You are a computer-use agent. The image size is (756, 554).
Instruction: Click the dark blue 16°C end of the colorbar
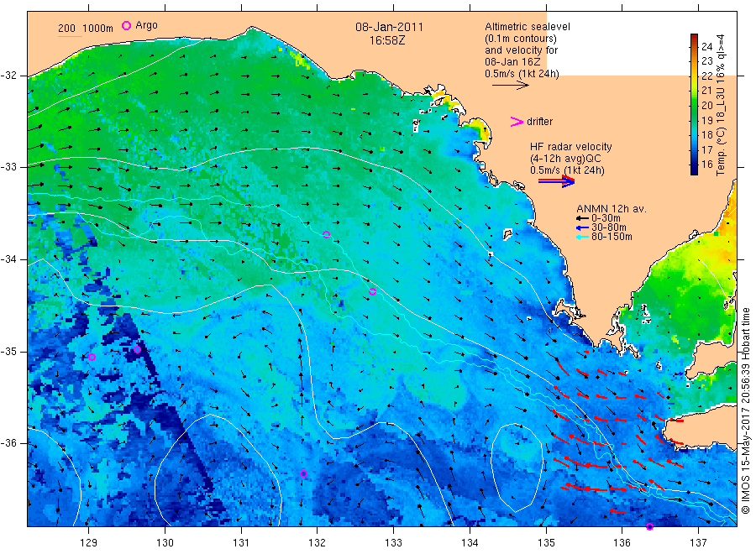[694, 169]
